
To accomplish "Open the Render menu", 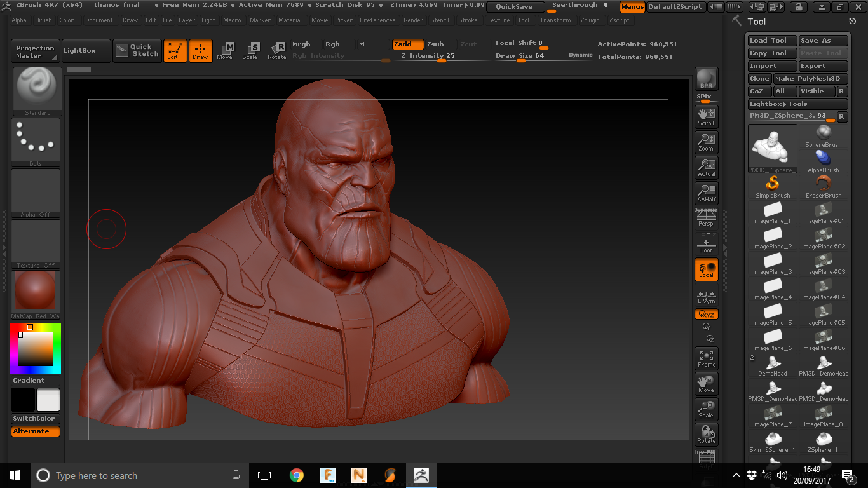I will pos(414,20).
